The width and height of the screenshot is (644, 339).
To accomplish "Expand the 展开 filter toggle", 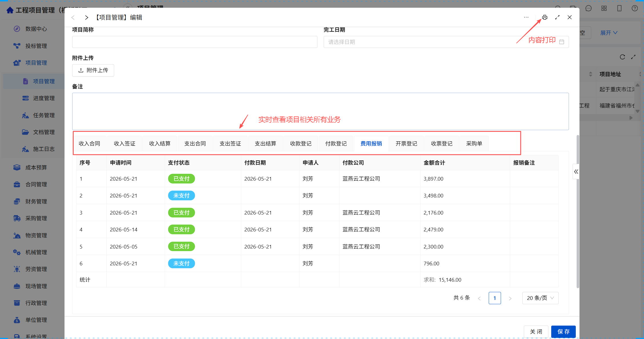I will (x=609, y=33).
